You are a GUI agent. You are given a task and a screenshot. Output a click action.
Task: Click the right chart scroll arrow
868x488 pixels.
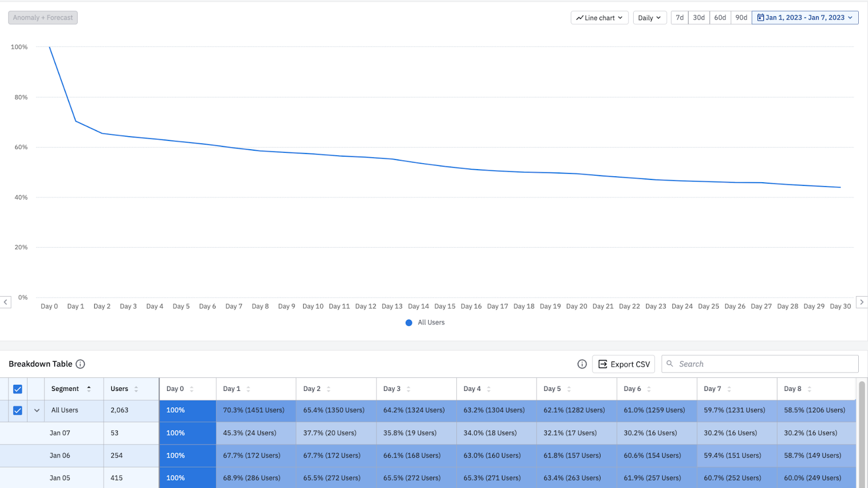tap(861, 302)
